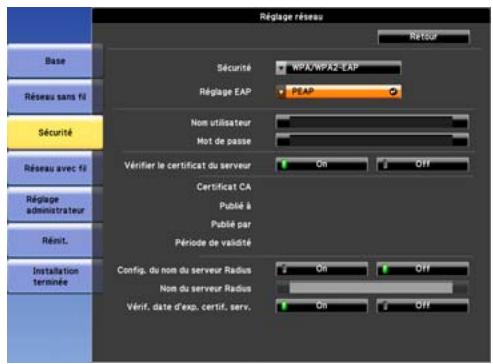493x364 pixels.
Task: Switch to Réseau sans fil tab
Action: click(x=55, y=97)
